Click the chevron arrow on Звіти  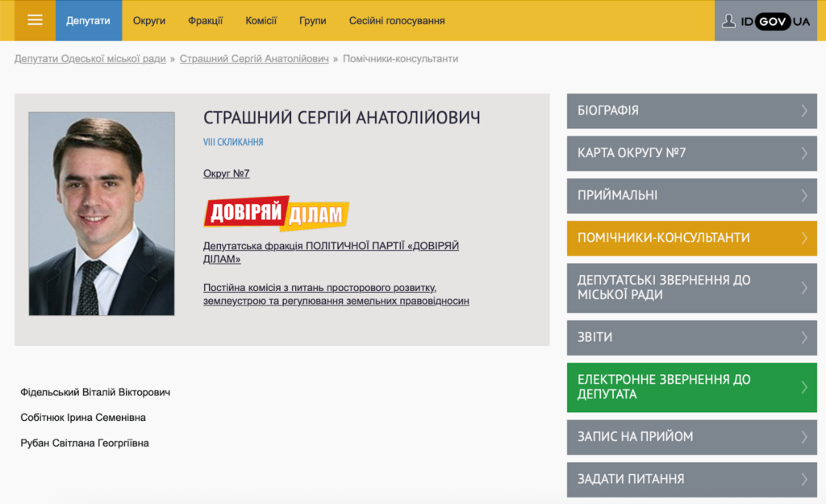tap(803, 338)
